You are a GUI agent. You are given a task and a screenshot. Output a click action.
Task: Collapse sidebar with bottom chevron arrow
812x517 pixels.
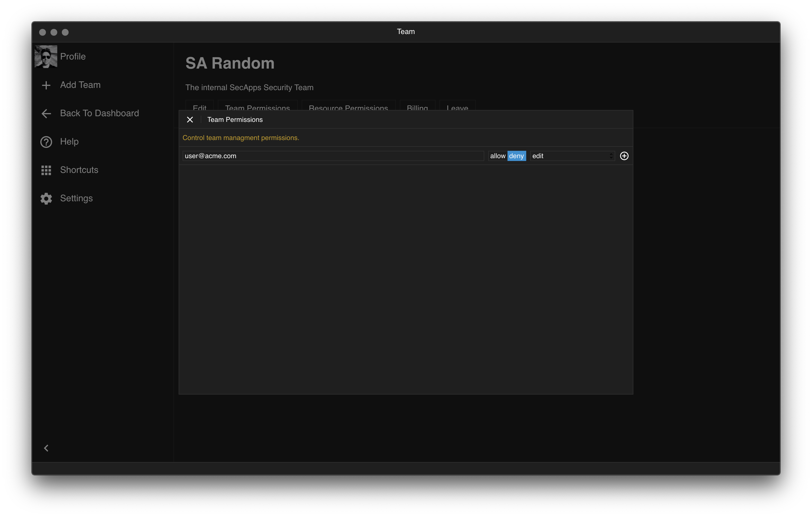tap(46, 448)
